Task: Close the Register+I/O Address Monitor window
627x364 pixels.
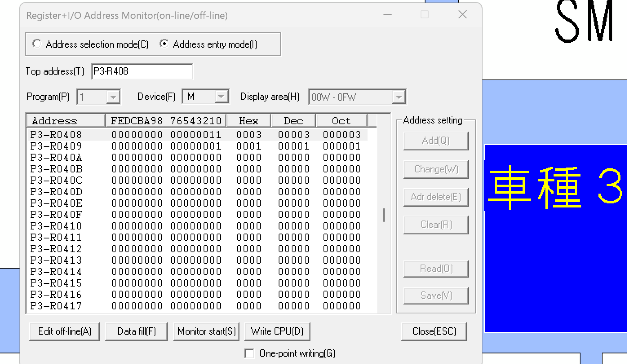Action: (462, 15)
